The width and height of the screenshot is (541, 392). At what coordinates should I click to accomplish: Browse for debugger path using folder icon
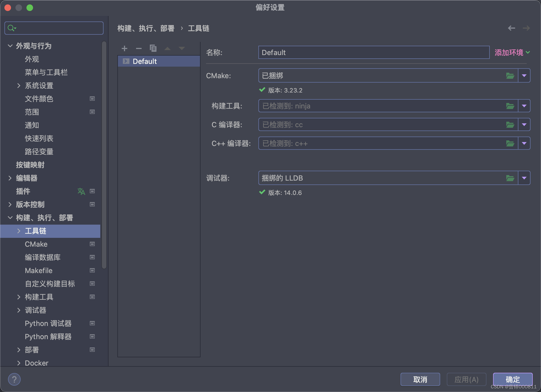coord(510,178)
